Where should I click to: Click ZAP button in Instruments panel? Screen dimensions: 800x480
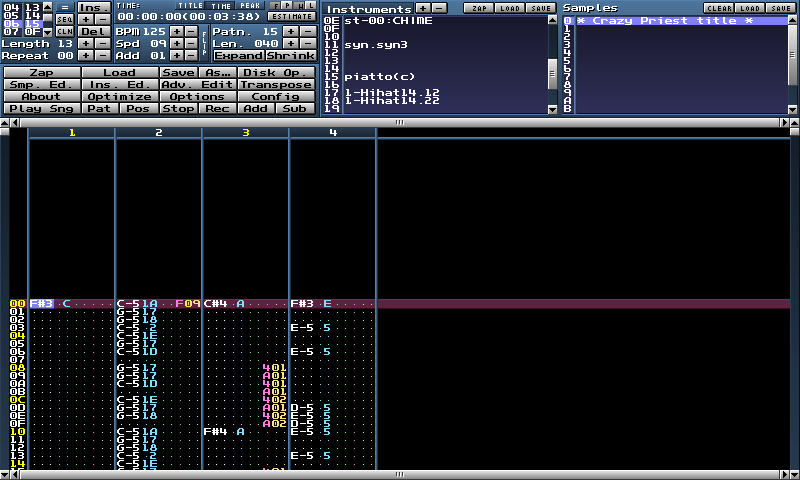coord(479,8)
